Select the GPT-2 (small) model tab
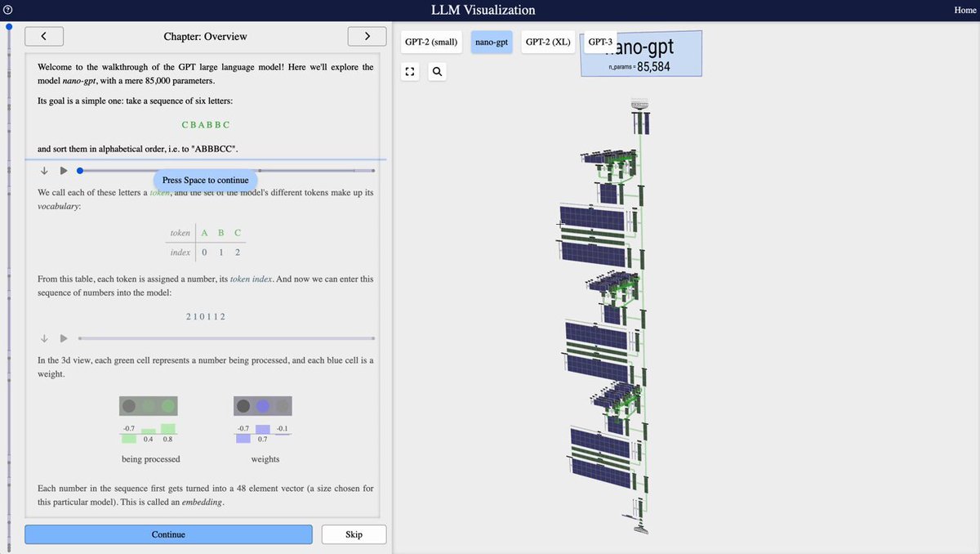The height and width of the screenshot is (554, 980). 431,42
